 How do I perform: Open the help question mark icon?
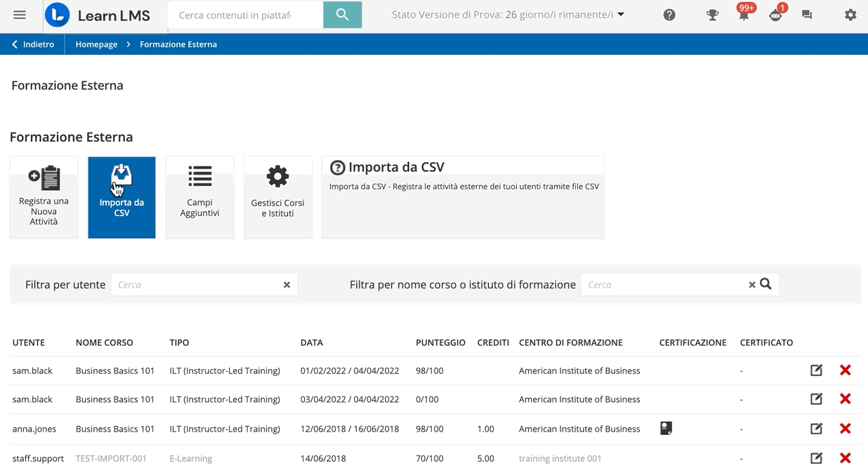coord(669,14)
